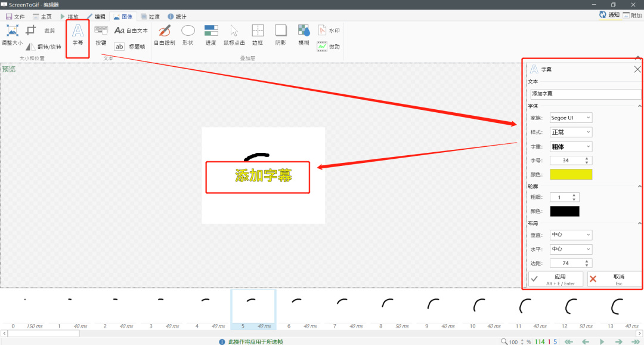Screen dimensions: 644x345
Task: Close the caption side panel
Action: click(x=637, y=69)
